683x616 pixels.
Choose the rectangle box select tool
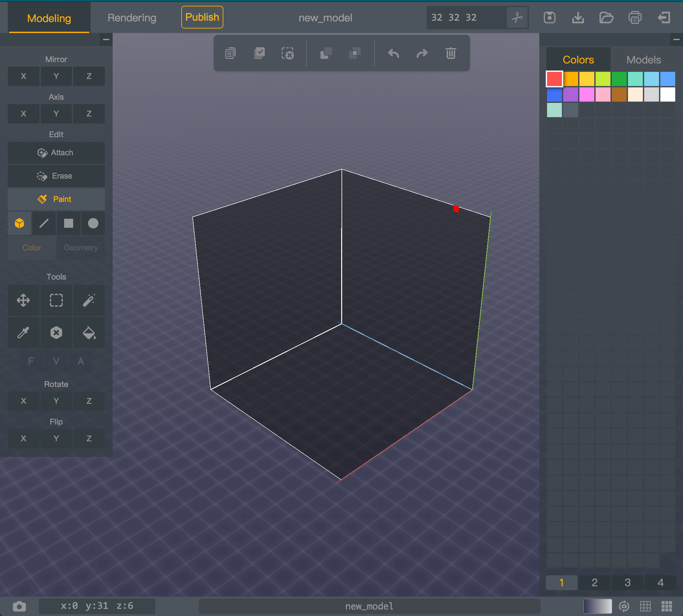[x=56, y=300]
